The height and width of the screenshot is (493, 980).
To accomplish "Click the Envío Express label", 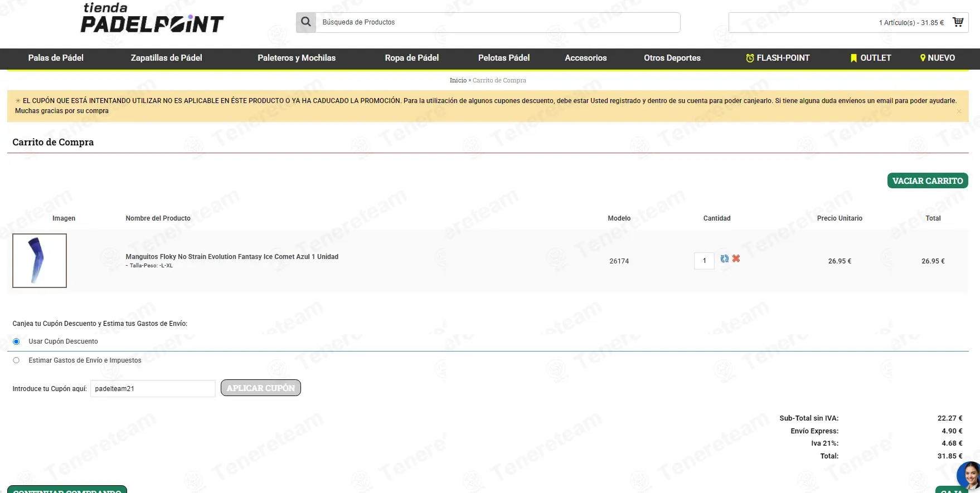I will 814,431.
